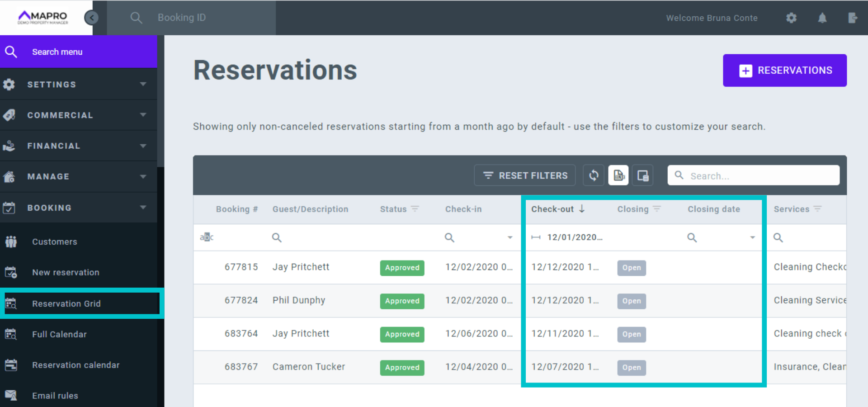
Task: Export reservations to Excel file
Action: click(x=618, y=175)
